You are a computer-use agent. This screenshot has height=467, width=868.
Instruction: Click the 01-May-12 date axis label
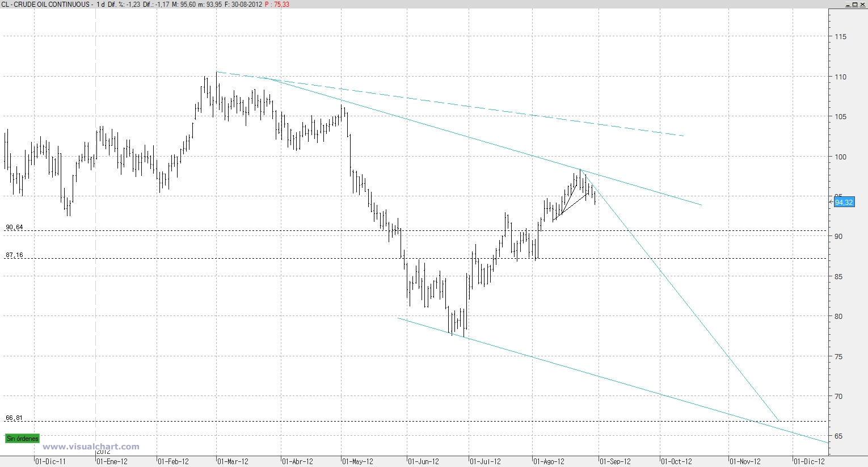point(357,462)
